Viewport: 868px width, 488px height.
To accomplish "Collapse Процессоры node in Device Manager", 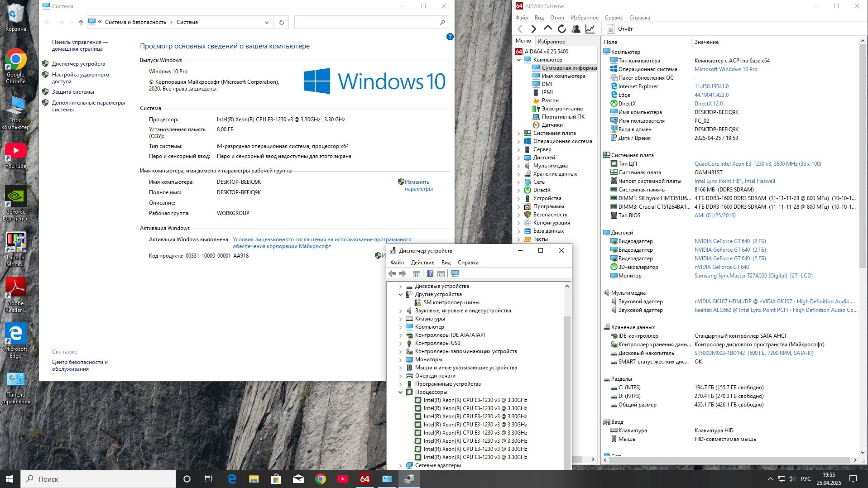I will click(400, 392).
